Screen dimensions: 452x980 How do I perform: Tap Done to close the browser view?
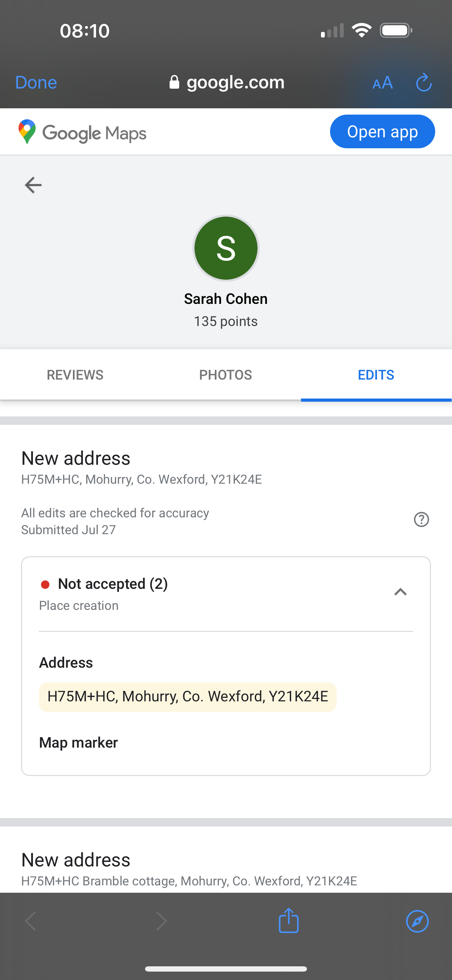pos(36,83)
